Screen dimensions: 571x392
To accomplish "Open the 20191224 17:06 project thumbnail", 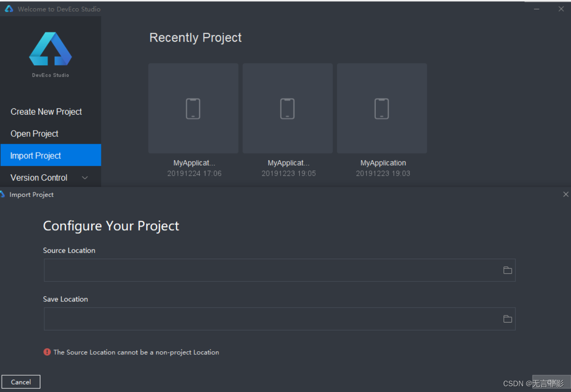I will [x=193, y=108].
